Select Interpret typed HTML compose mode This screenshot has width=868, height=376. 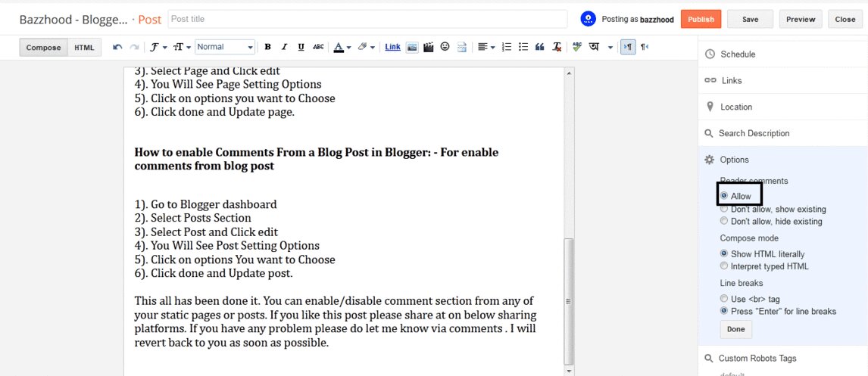pyautogui.click(x=724, y=266)
